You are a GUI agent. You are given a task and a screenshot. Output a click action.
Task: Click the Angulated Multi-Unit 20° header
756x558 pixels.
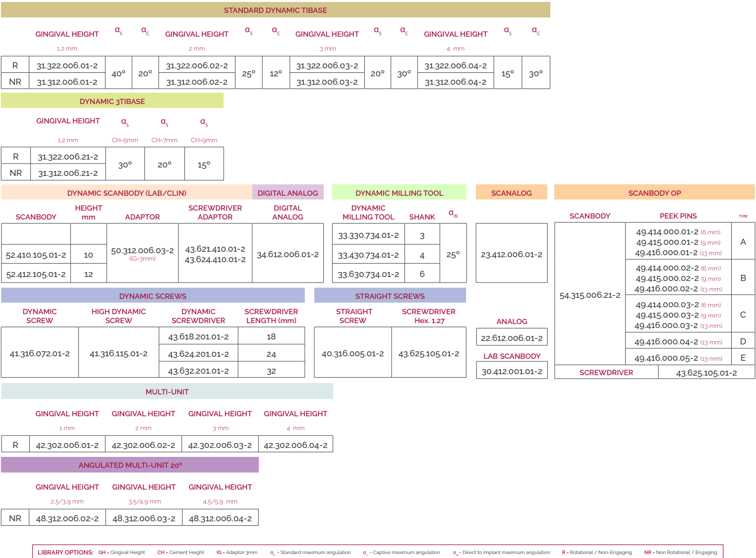(x=130, y=465)
